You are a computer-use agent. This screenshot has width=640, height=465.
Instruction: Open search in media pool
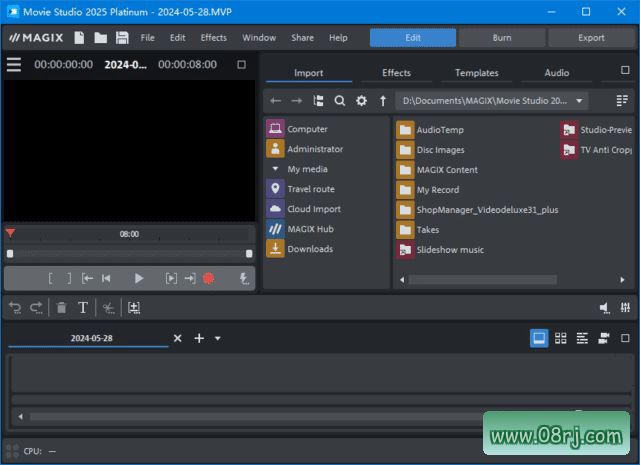(340, 100)
